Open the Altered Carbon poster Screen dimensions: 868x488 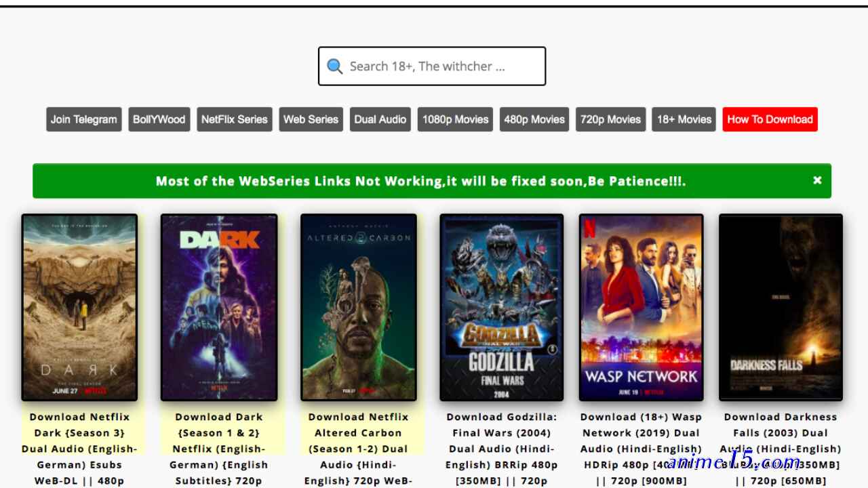tap(359, 308)
